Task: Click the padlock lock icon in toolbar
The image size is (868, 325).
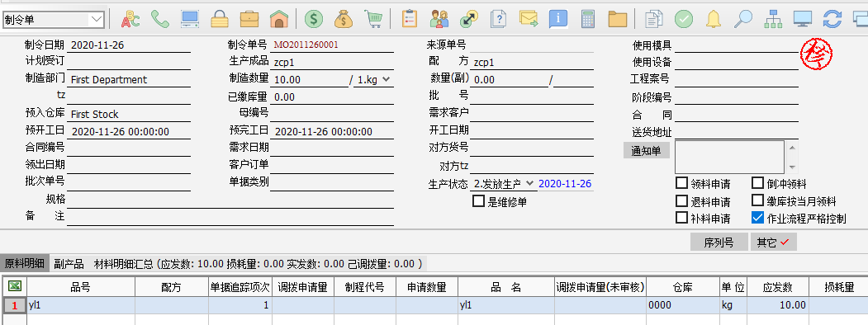Action: 220,19
